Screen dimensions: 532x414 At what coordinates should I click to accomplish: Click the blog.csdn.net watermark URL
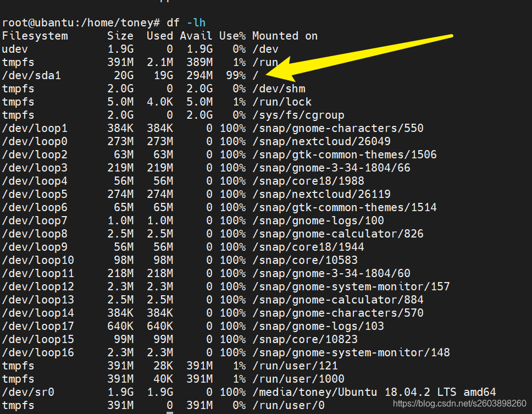[x=459, y=404]
